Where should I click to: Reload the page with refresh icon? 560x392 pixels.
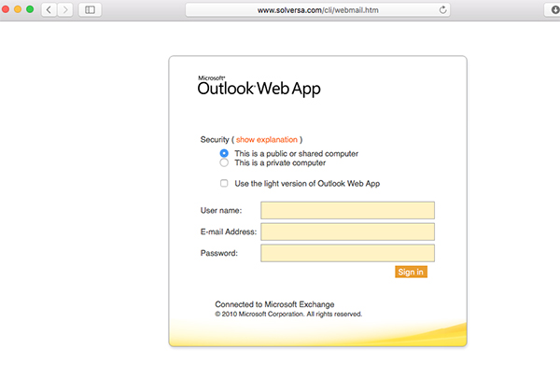442,10
